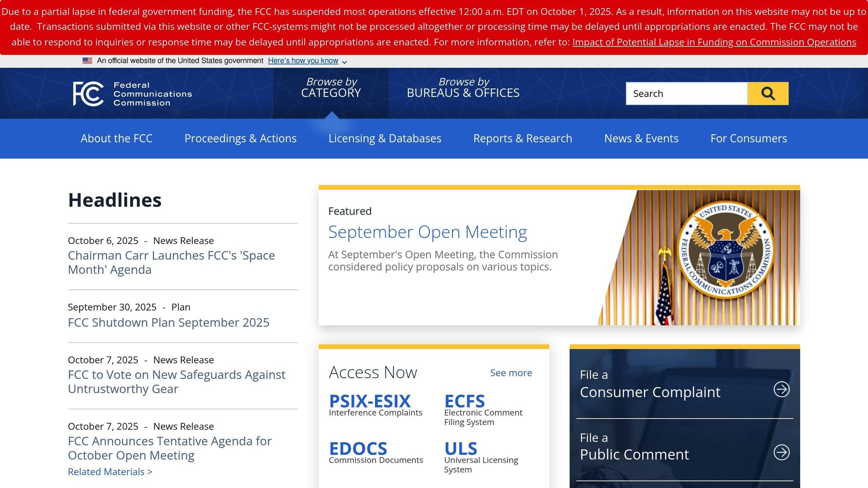Click the arrow icon beside Consumer Complaint

[x=781, y=389]
